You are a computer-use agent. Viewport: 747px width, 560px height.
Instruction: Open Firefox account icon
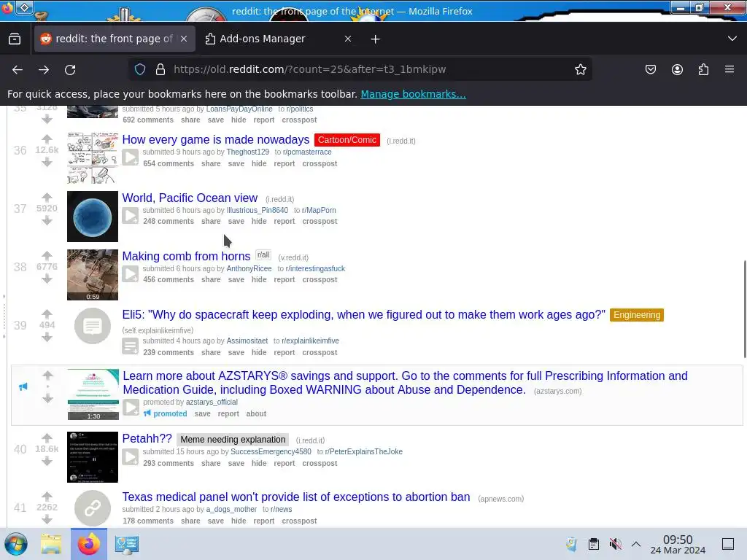[x=677, y=69]
